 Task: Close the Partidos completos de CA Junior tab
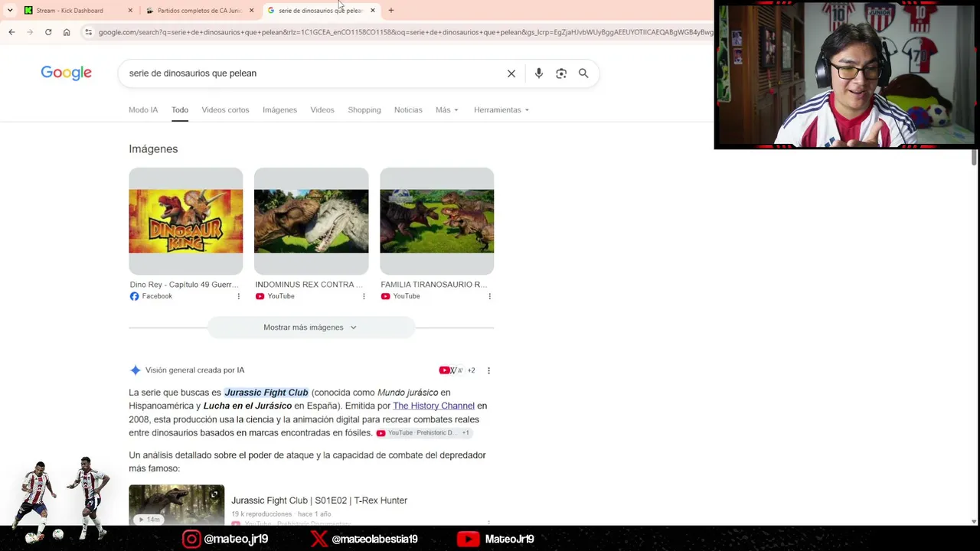click(x=251, y=11)
